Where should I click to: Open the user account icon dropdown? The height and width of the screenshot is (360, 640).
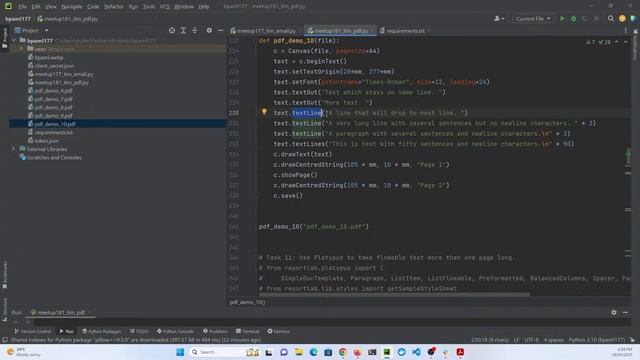point(499,19)
